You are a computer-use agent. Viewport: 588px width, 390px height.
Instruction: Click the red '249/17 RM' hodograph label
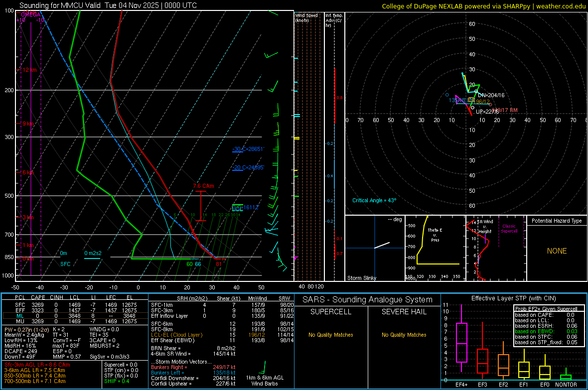click(x=505, y=110)
